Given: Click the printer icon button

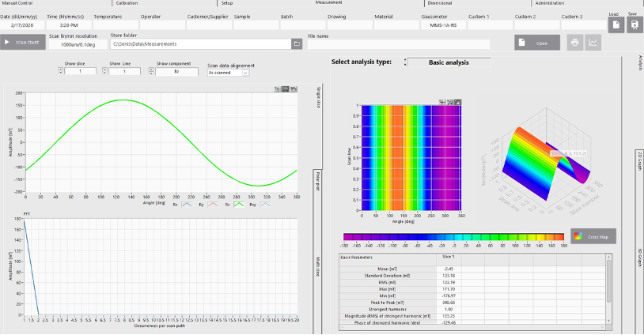Looking at the screenshot, I should [x=575, y=42].
